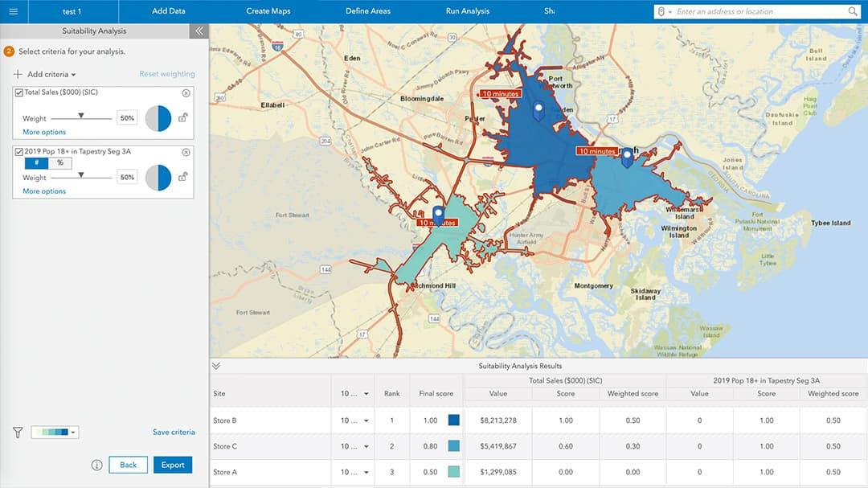
Task: Uncheck the Total Sales ($000) (SIC) checkbox
Action: tap(18, 92)
